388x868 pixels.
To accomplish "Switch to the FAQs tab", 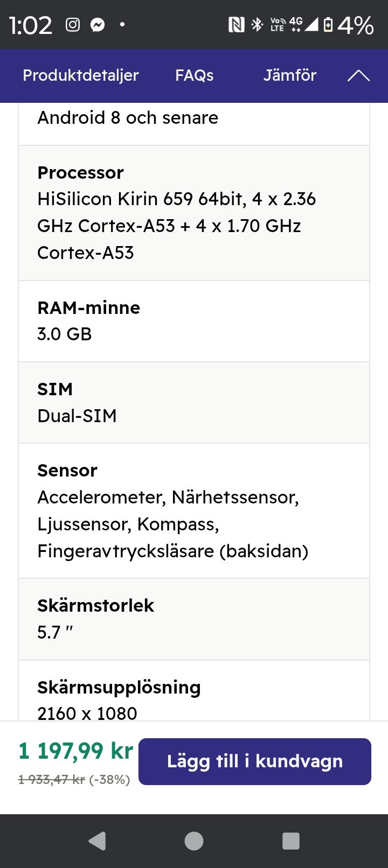I will click(194, 75).
